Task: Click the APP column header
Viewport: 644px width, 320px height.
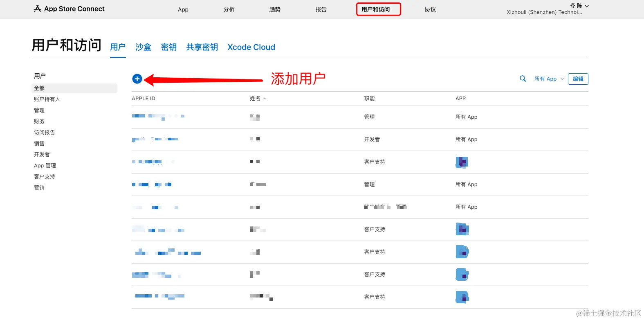Action: [x=461, y=99]
